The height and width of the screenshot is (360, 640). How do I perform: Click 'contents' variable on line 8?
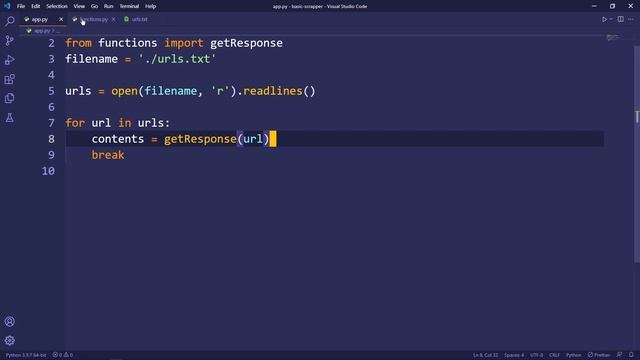coord(118,139)
